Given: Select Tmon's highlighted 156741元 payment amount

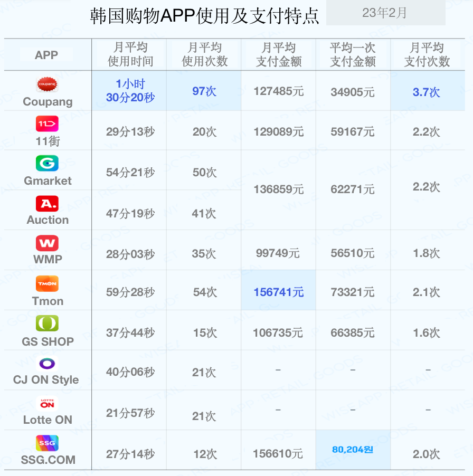Looking at the screenshot, I should point(278,291).
